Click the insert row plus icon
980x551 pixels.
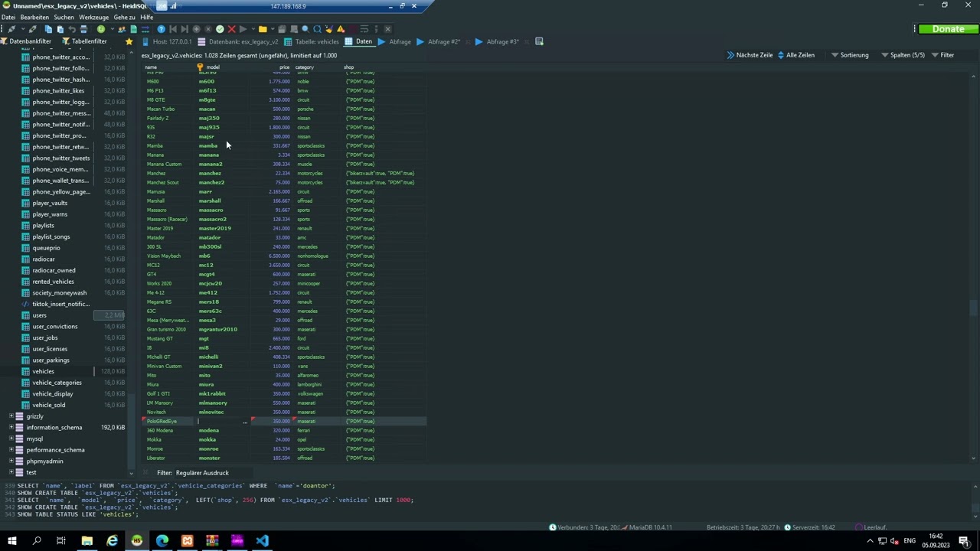coord(196,29)
